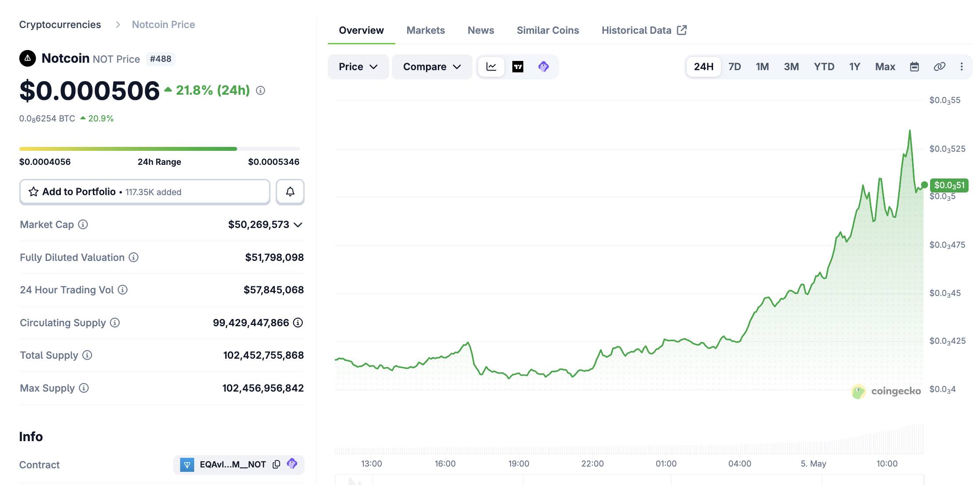Viewport: 980px width, 485px height.
Task: Click the price alert bell icon
Action: (x=290, y=192)
